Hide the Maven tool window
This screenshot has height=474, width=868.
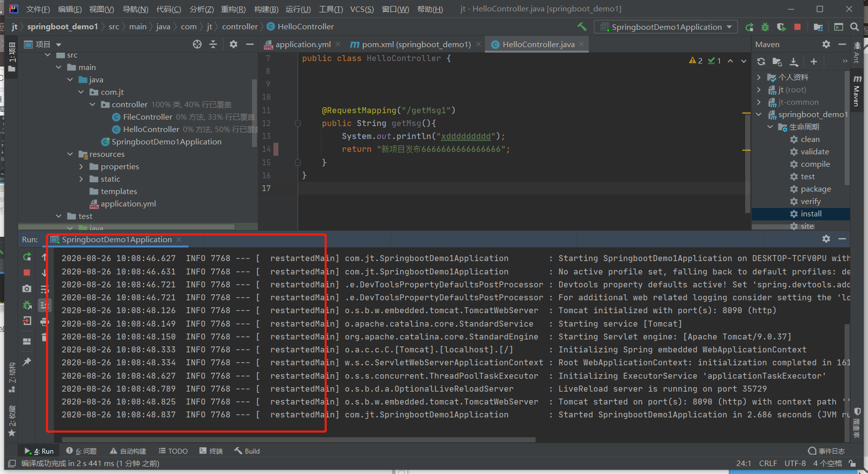(842, 44)
